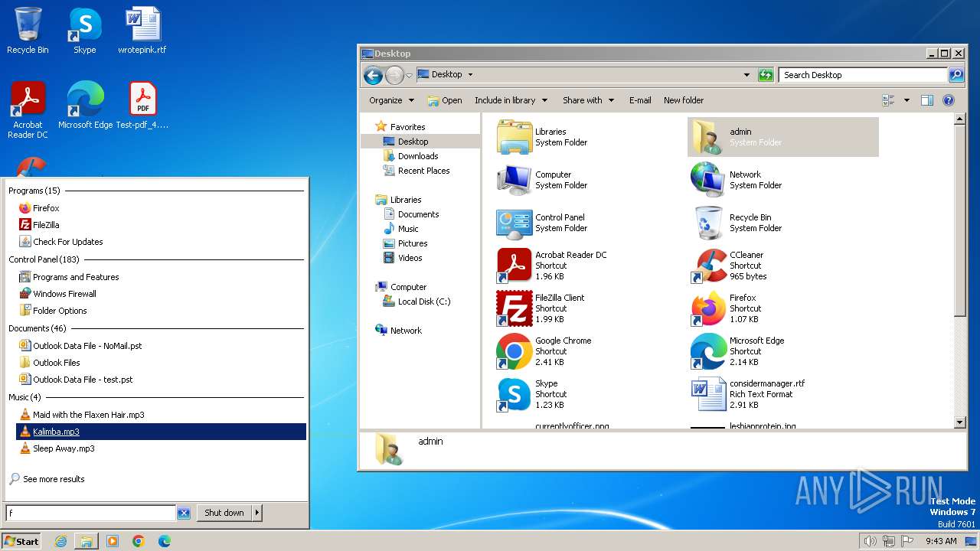Choose Check For Updates in Start menu results
This screenshot has height=551, width=980.
(x=161, y=242)
